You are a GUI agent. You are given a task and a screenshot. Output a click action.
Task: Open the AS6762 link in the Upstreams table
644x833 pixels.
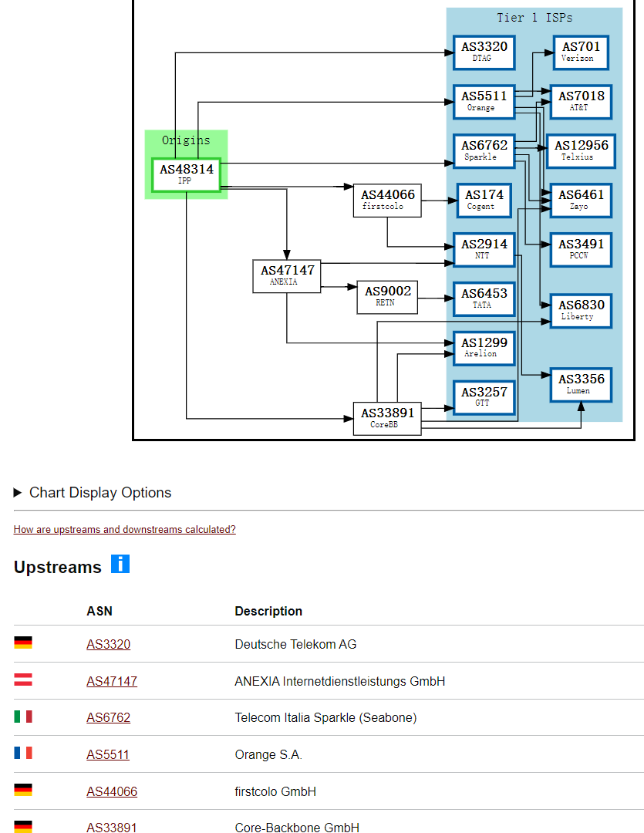point(109,718)
